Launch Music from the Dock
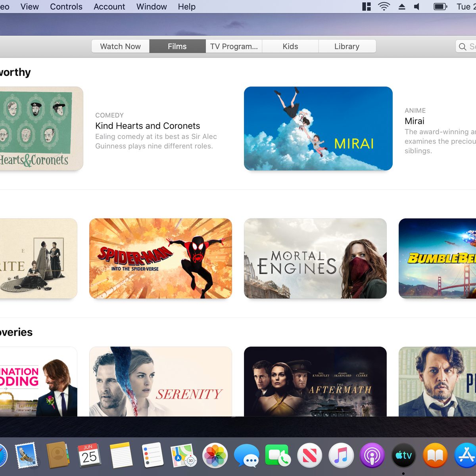This screenshot has width=476, height=476. pos(341,456)
